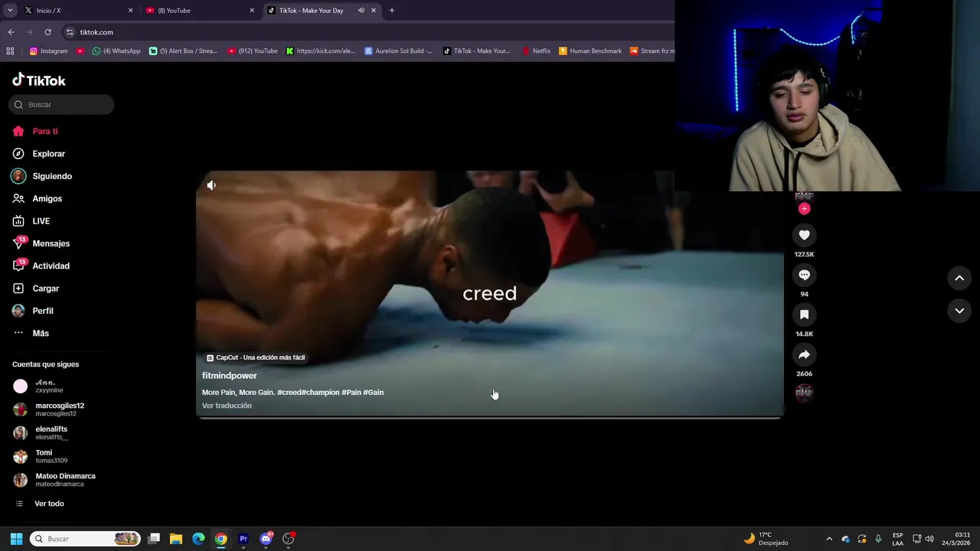Viewport: 980px width, 551px height.
Task: Open the Netflix bookmark
Action: [x=536, y=51]
